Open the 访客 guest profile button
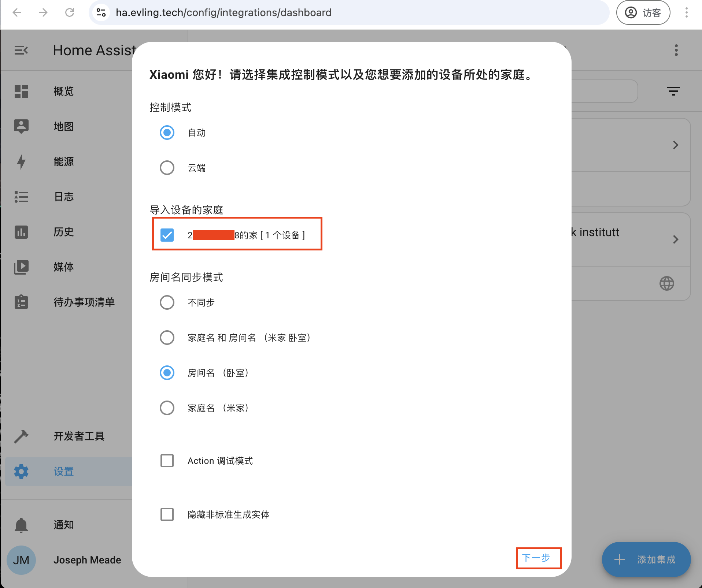Screen dimensions: 702x588 coord(643,12)
